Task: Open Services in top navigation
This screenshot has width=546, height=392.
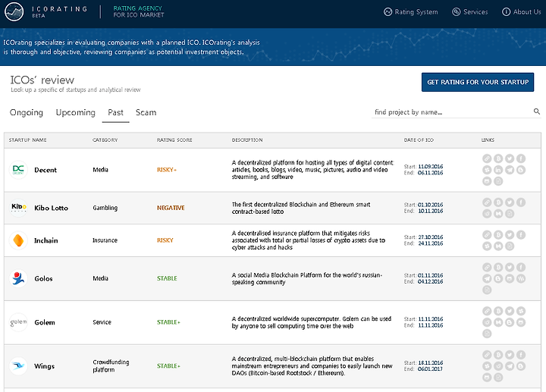Action: [x=469, y=12]
